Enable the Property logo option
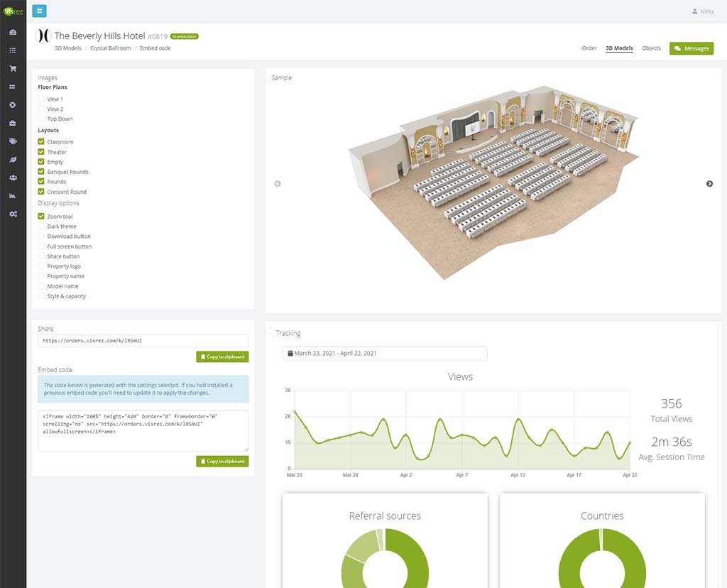 pyautogui.click(x=41, y=266)
